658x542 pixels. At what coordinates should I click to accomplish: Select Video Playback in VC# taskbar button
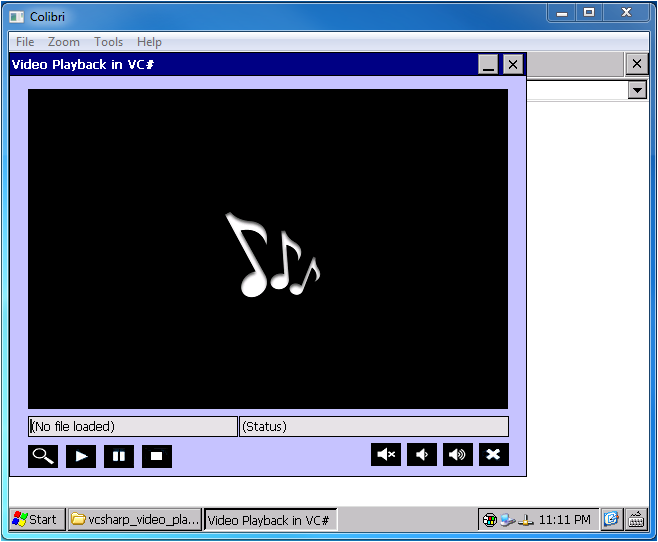click(270, 520)
